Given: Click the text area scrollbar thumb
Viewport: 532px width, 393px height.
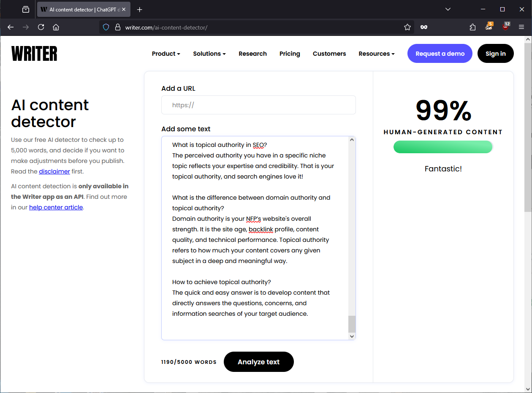Looking at the screenshot, I should pyautogui.click(x=352, y=324).
